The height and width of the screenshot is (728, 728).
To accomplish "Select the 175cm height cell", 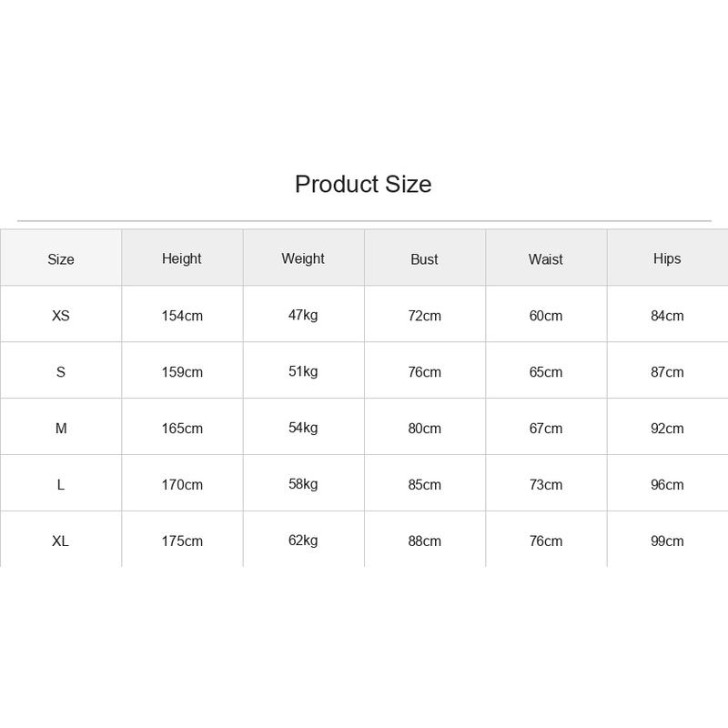I will pos(182,541).
